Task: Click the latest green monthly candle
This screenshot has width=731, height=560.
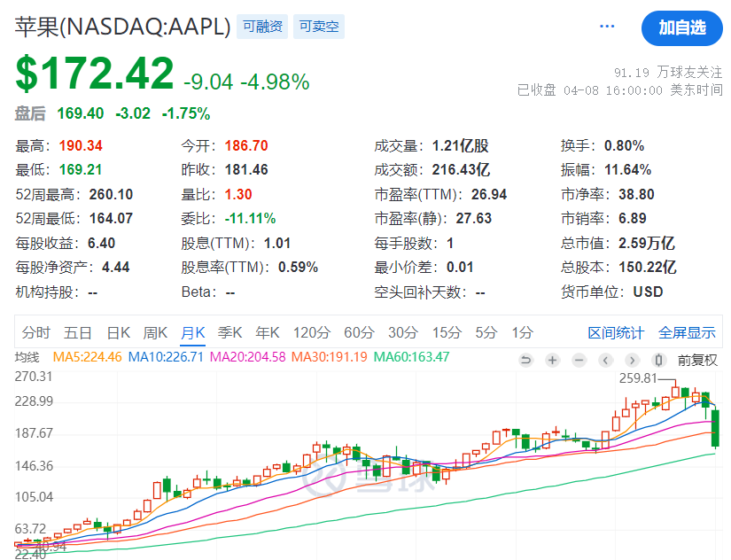Action: pyautogui.click(x=715, y=428)
